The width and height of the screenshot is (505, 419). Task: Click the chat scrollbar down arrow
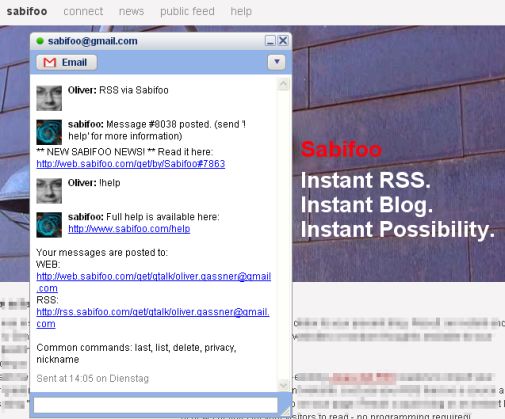[x=283, y=385]
